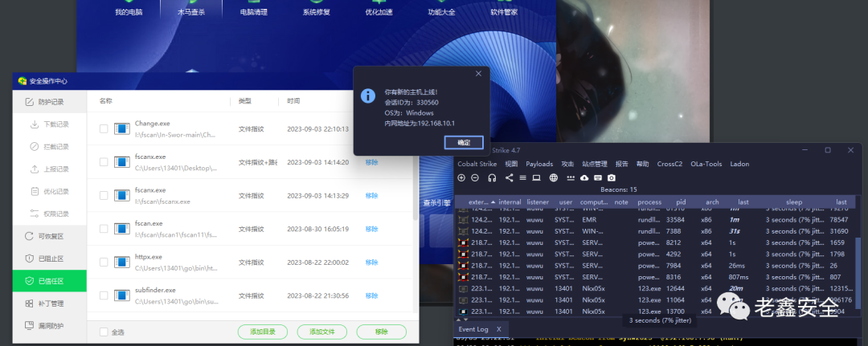
Task: Click the httpx.exe file icon
Action: click(122, 262)
